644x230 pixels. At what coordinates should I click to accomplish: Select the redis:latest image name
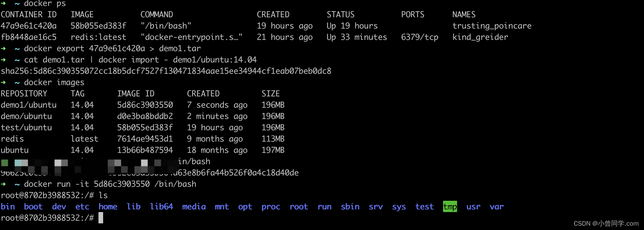click(x=98, y=37)
